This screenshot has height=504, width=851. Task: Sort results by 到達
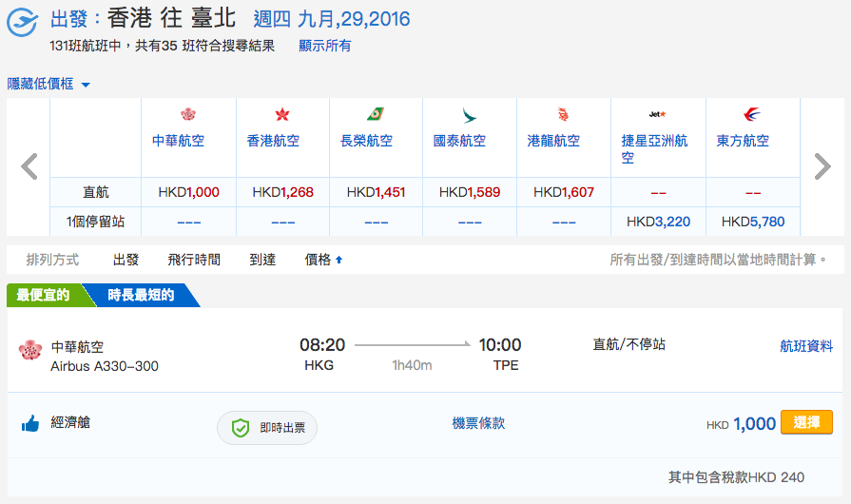tap(262, 260)
